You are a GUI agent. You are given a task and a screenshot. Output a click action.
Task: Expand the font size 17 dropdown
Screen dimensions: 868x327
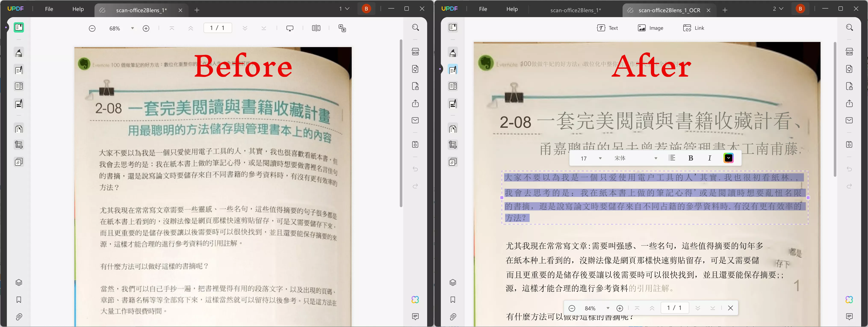[600, 158]
